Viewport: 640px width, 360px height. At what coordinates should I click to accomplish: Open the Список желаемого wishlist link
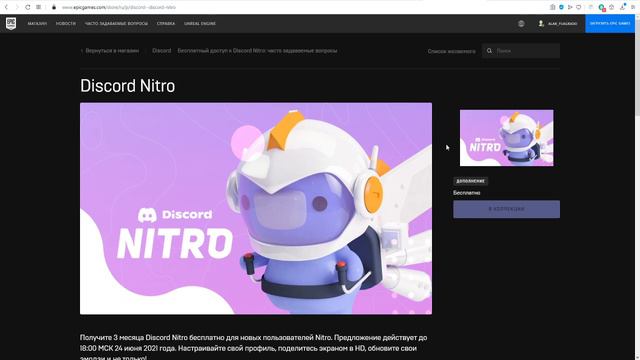pos(451,51)
